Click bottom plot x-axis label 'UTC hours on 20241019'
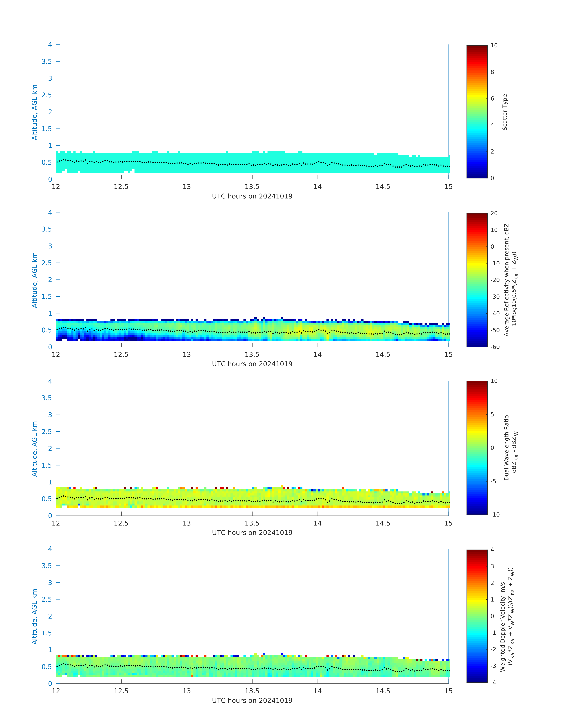The image size is (571, 728). (252, 700)
